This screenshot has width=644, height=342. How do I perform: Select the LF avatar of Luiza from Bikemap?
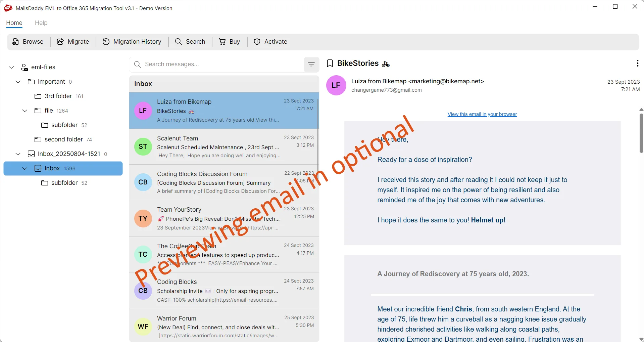[x=336, y=85]
